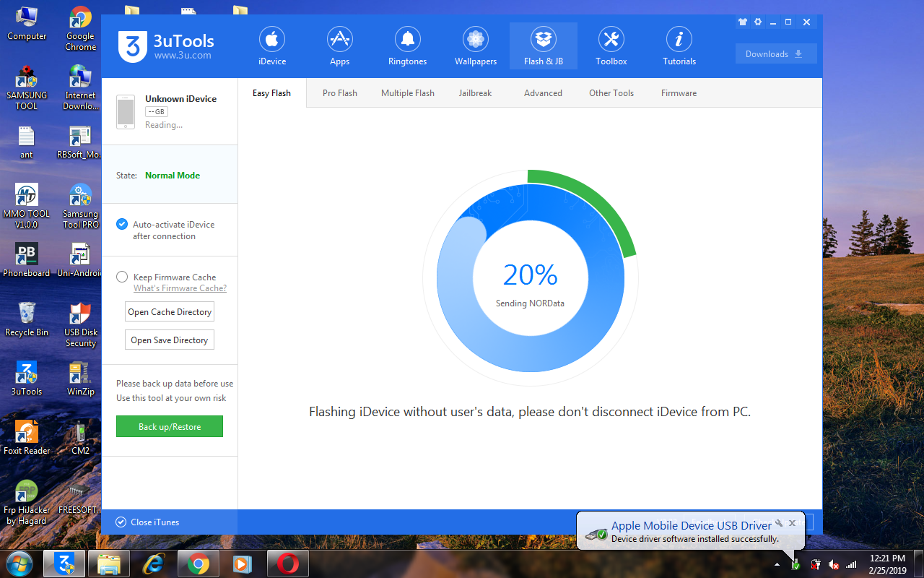Select the Foxit Reader desktop icon
The height and width of the screenshot is (578, 924).
point(27,438)
